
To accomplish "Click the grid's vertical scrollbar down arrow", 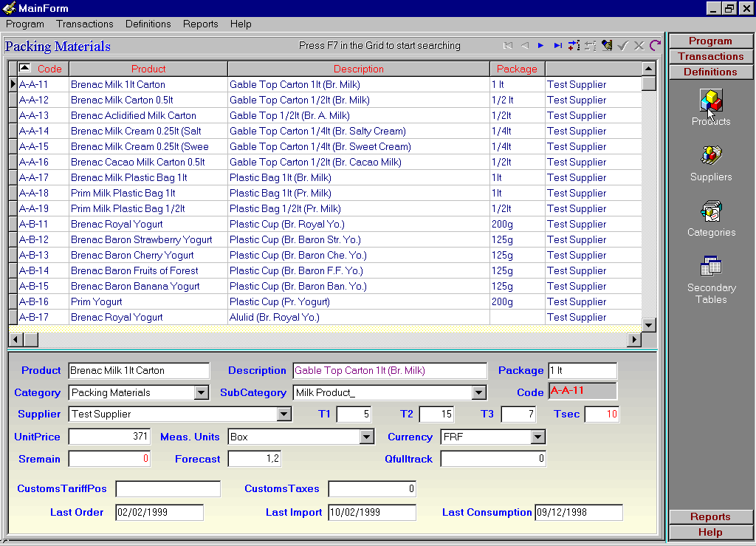I will tap(649, 325).
